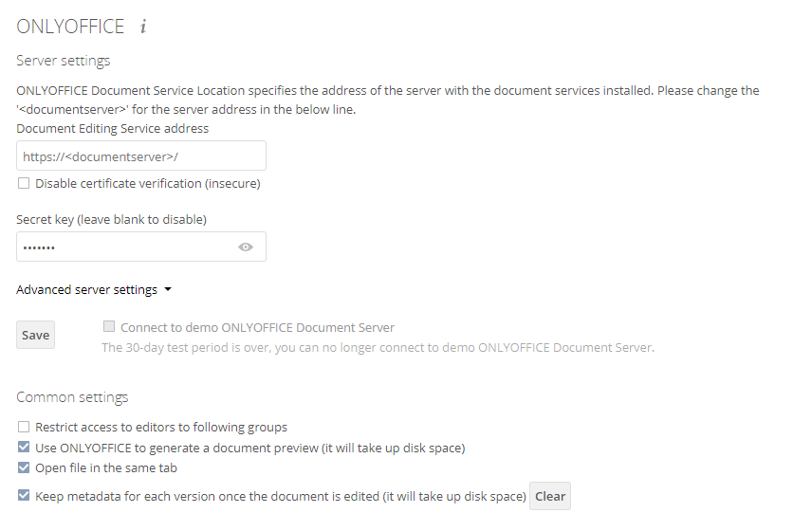Uncheck Keep metadata for each version checkbox
The image size is (812, 531).
point(24,495)
